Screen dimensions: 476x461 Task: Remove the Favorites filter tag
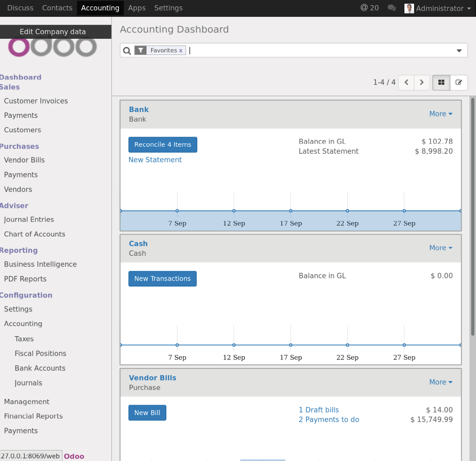181,50
